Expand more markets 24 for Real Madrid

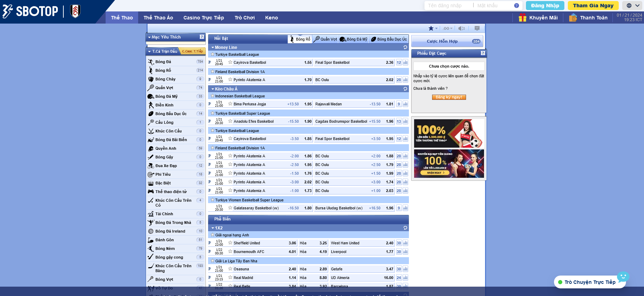tap(399, 278)
